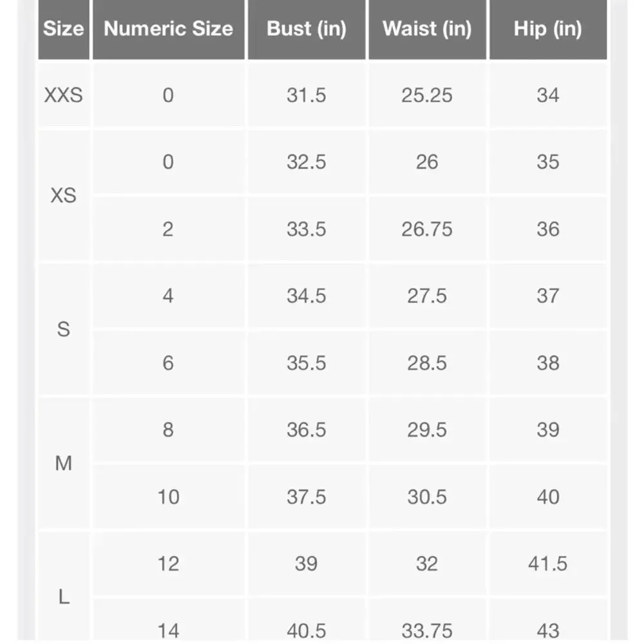Click numeric size 10 cell
Screen dimensions: 644x644
pyautogui.click(x=168, y=497)
